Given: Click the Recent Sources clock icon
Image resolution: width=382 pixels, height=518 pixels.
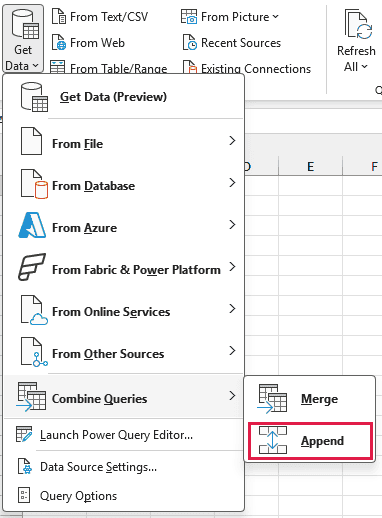Looking at the screenshot, I should (x=189, y=42).
